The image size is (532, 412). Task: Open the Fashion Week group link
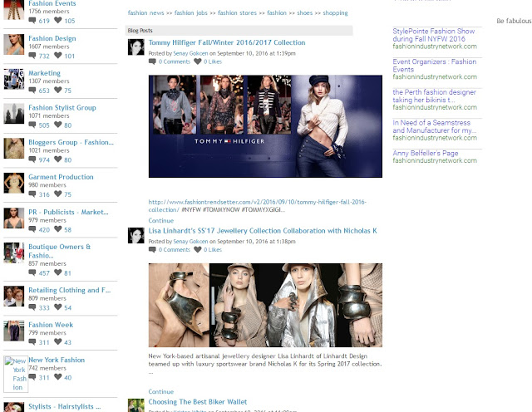point(51,325)
